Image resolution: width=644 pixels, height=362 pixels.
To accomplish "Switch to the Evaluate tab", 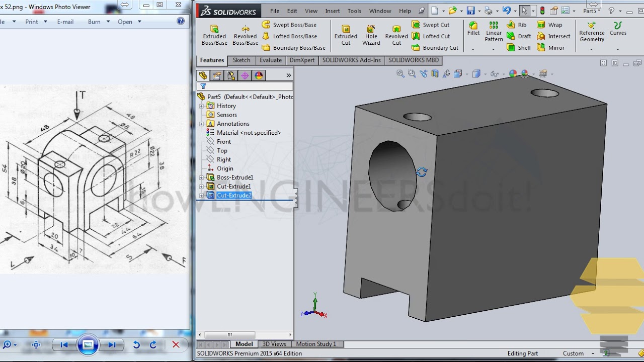I will tap(271, 60).
